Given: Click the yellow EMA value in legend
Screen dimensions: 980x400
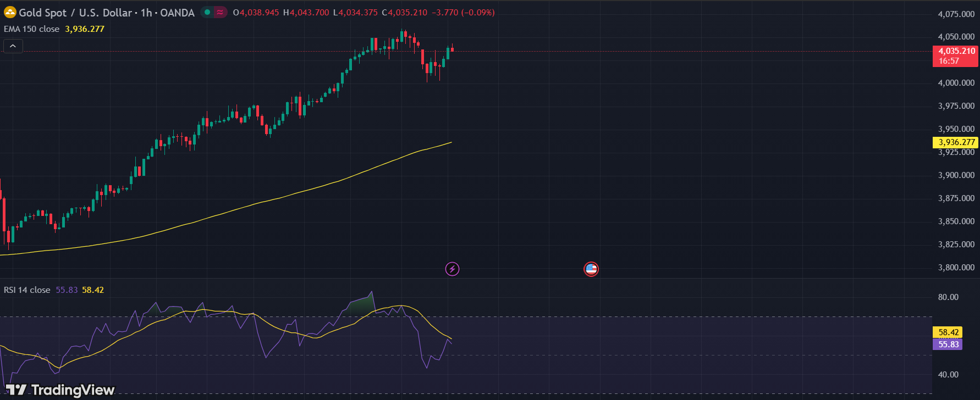Looking at the screenshot, I should coord(85,29).
